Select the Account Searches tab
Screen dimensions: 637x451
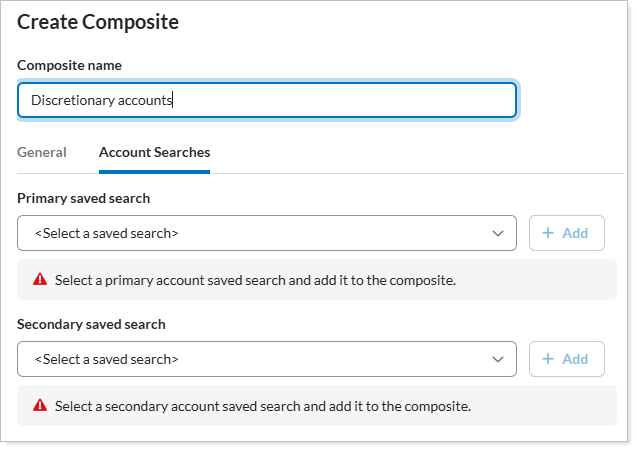pyautogui.click(x=154, y=152)
